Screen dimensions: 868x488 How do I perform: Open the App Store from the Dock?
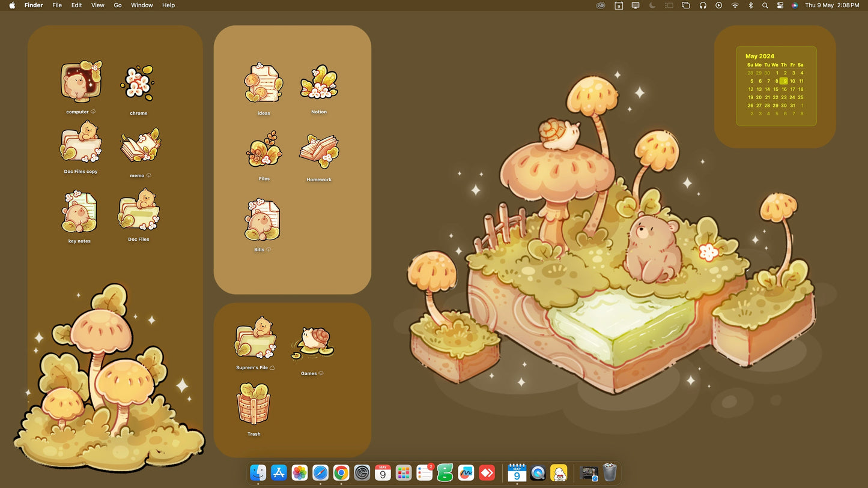click(x=279, y=473)
